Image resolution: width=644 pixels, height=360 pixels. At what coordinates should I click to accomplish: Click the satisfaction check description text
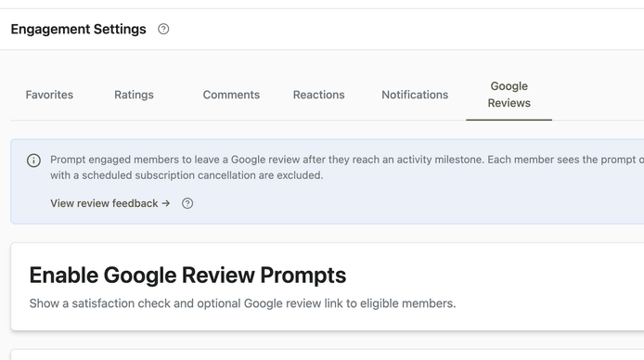pos(242,303)
